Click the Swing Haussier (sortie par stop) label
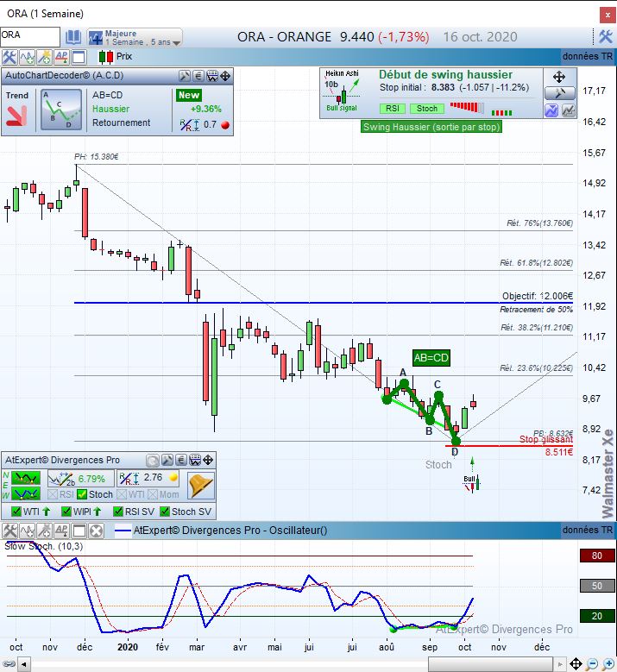The height and width of the screenshot is (672, 617). coord(431,127)
